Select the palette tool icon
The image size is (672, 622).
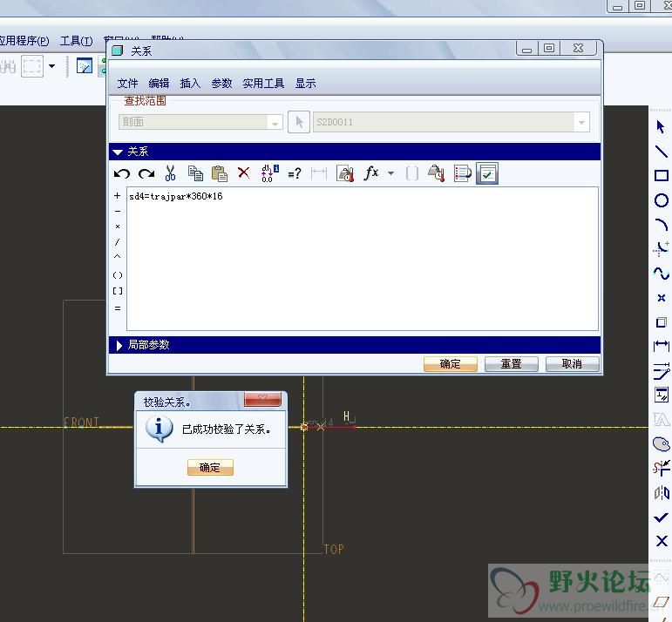click(x=662, y=443)
